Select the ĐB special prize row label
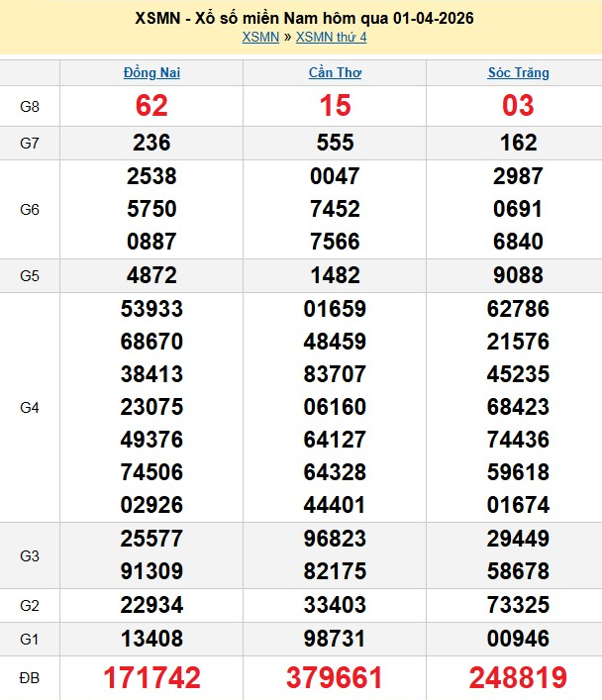 click(x=30, y=677)
